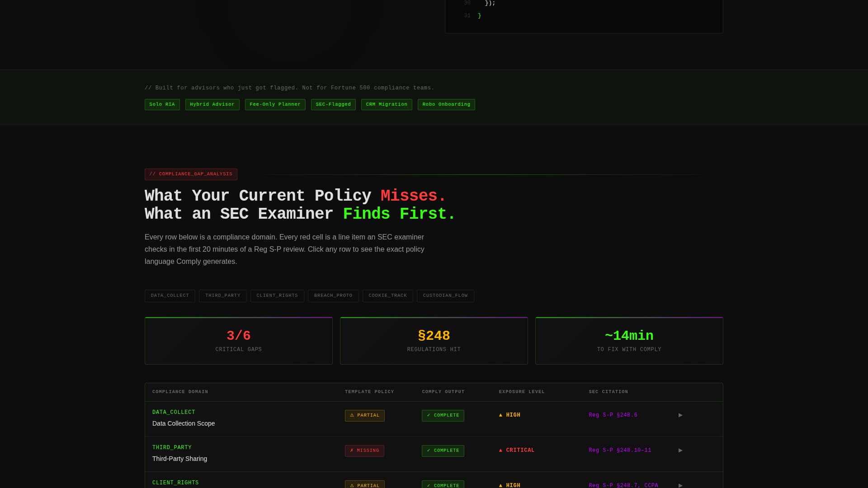868x488 pixels.
Task: Click the Robo Onboarding tag
Action: pos(446,105)
